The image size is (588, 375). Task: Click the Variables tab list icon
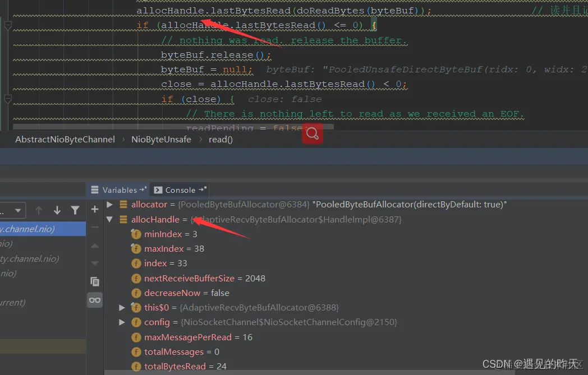click(x=95, y=190)
